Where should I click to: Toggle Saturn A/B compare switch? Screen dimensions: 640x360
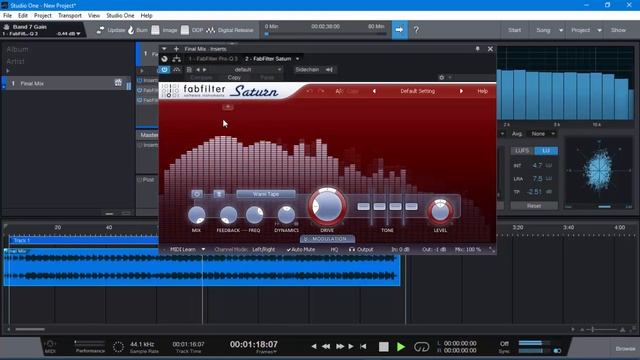(339, 91)
